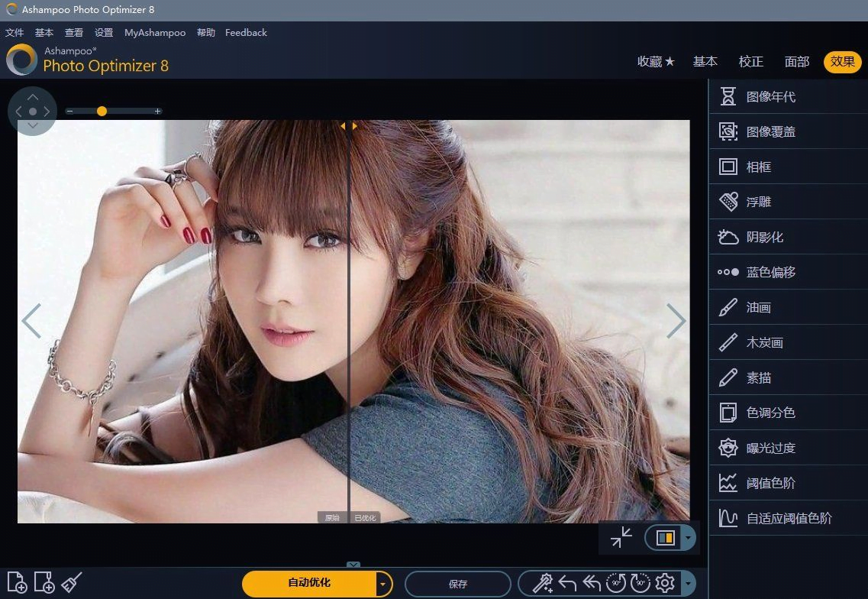Screen dimensions: 868x599
Task: Open the gear settings icon in toolbar
Action: click(x=665, y=583)
